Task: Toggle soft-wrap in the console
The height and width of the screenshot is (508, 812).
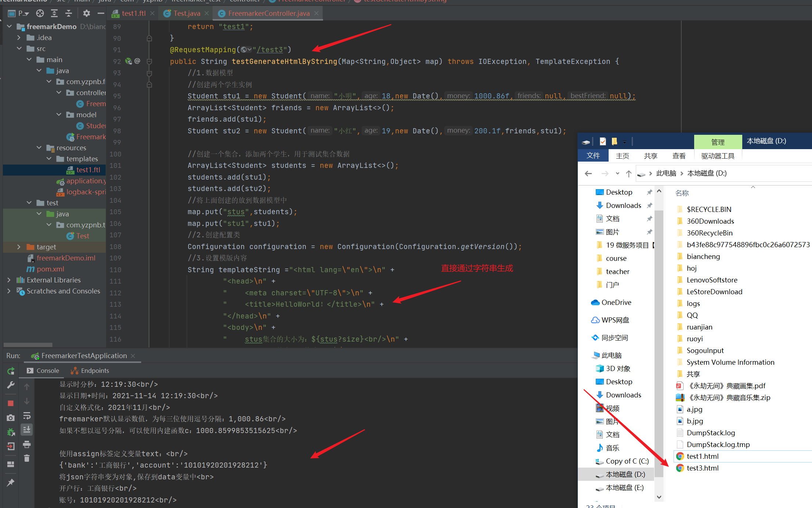Action: (x=26, y=416)
